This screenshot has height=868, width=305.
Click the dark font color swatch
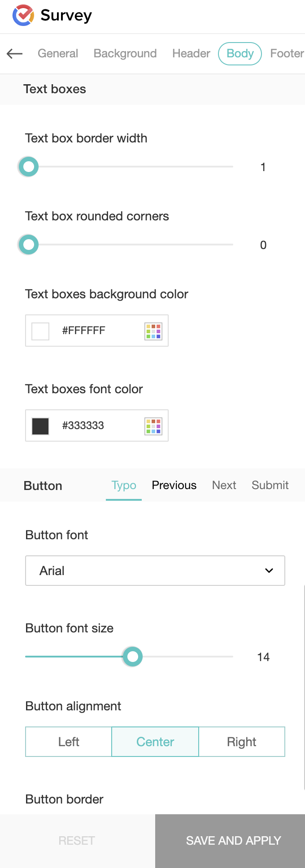coord(40,426)
